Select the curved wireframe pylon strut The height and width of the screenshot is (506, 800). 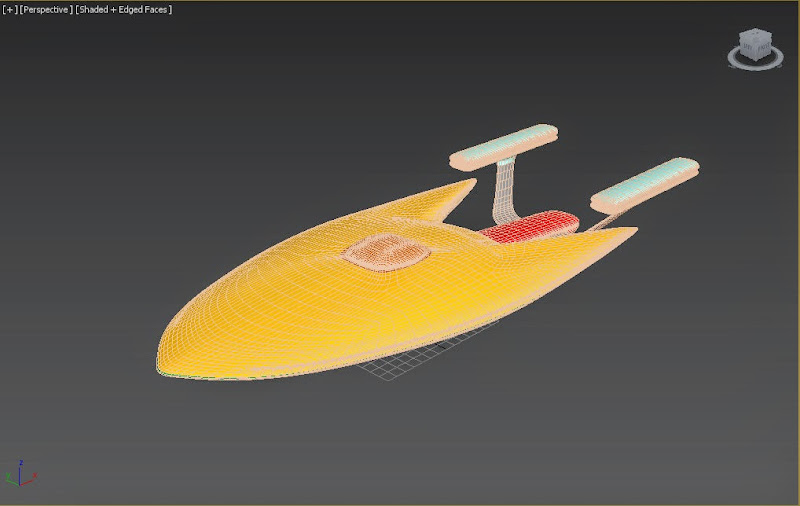click(x=506, y=193)
